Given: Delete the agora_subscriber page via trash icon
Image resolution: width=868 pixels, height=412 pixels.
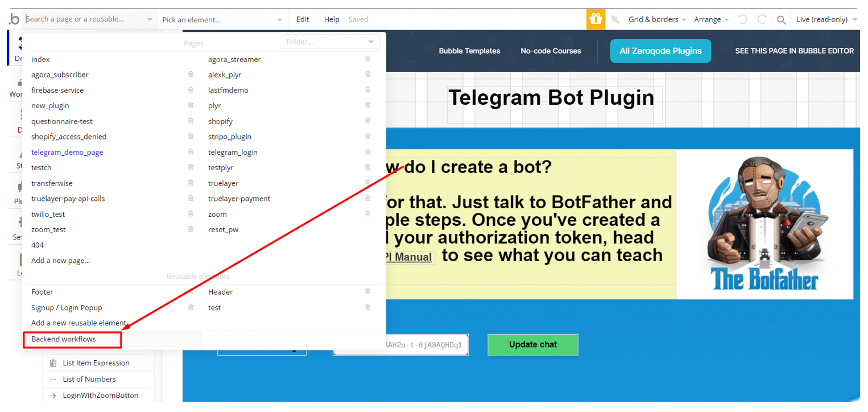Looking at the screenshot, I should point(191,75).
